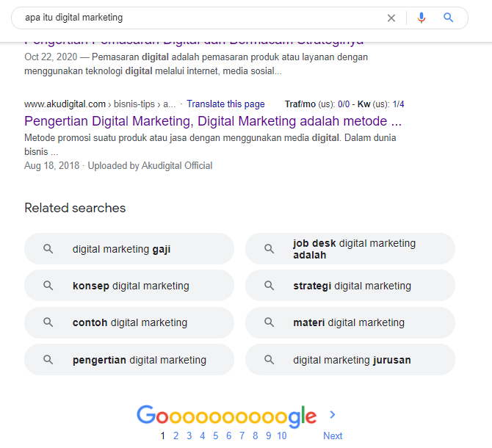Go to results page 10
Image resolution: width=492 pixels, height=448 pixels.
(281, 436)
